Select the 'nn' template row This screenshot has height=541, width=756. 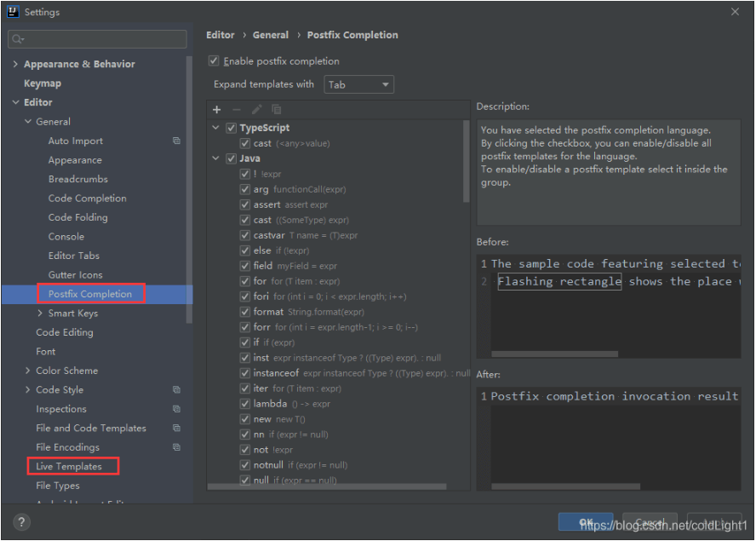(337, 435)
